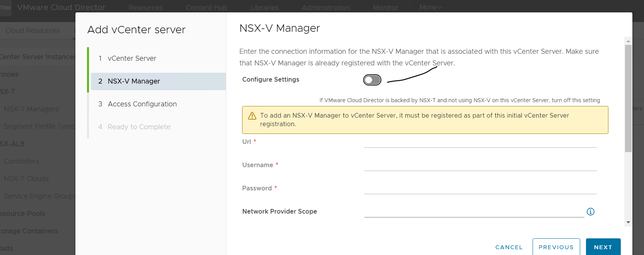Click the Network Provider Scope info icon

pos(590,212)
